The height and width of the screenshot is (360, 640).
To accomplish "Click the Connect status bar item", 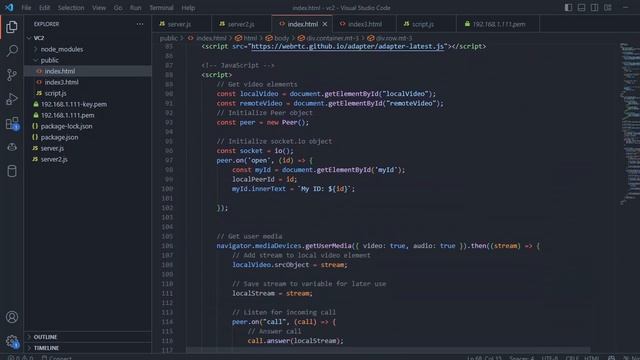I will coord(57,358).
